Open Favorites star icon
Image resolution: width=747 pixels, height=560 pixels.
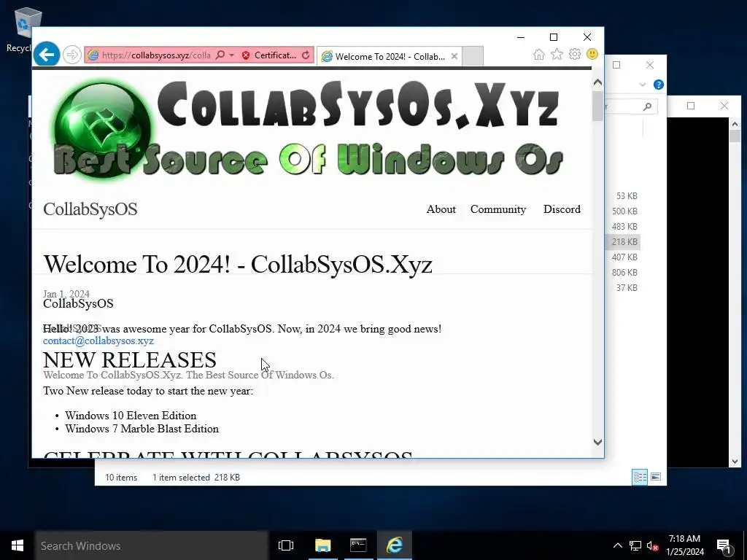557,54
